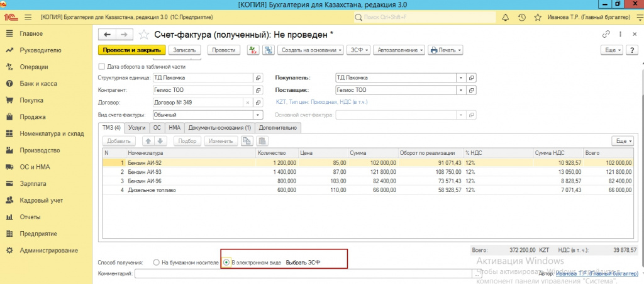
Task: Click the Подбор button
Action: pyautogui.click(x=187, y=141)
